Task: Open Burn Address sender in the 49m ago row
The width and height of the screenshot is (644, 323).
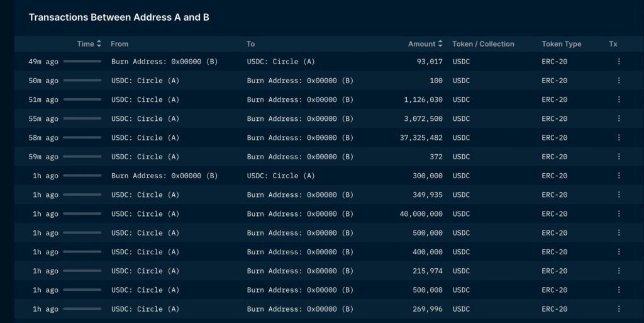Action: (x=164, y=62)
